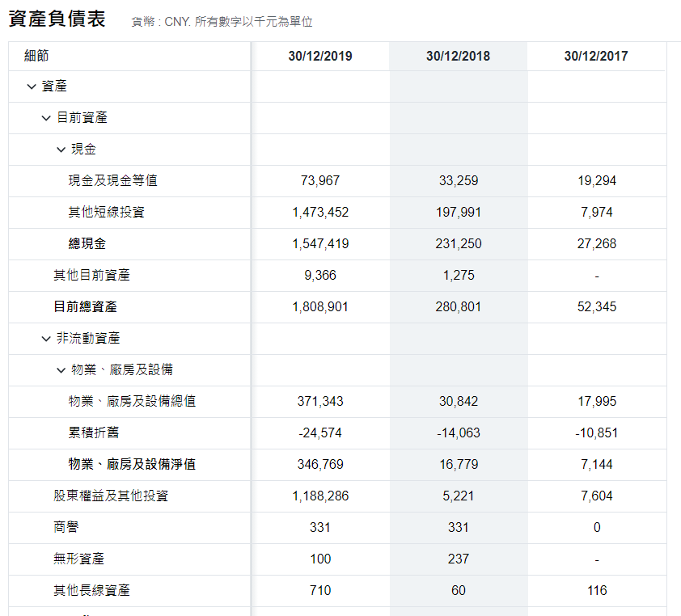Click the 其他長線資產 value 710
681x616 pixels.
320,590
